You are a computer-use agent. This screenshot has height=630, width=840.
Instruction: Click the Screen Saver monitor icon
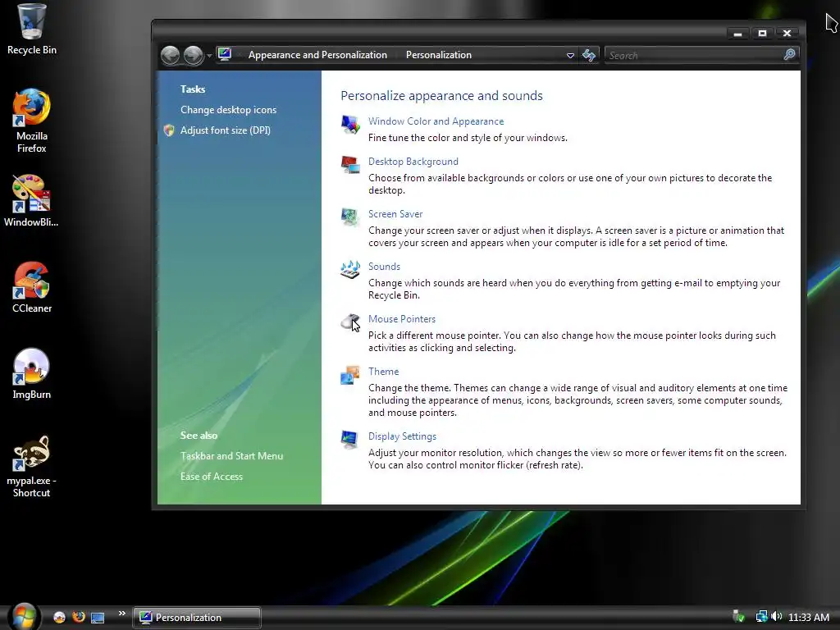tap(350, 217)
